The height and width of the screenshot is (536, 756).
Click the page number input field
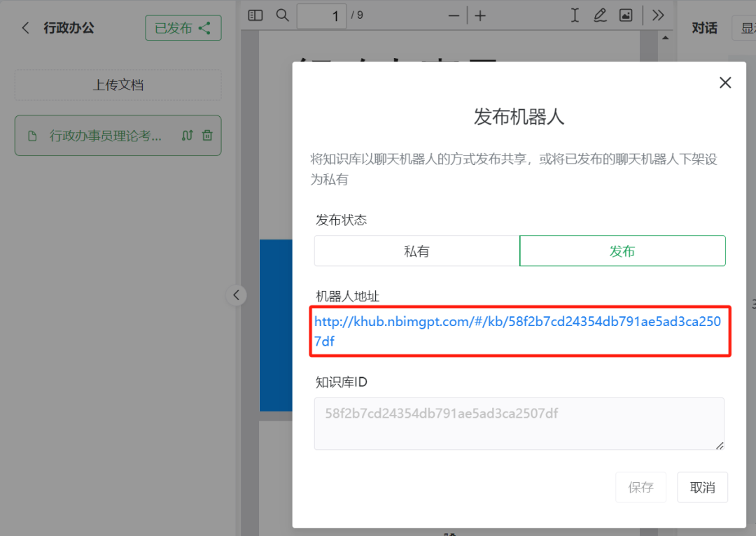321,16
